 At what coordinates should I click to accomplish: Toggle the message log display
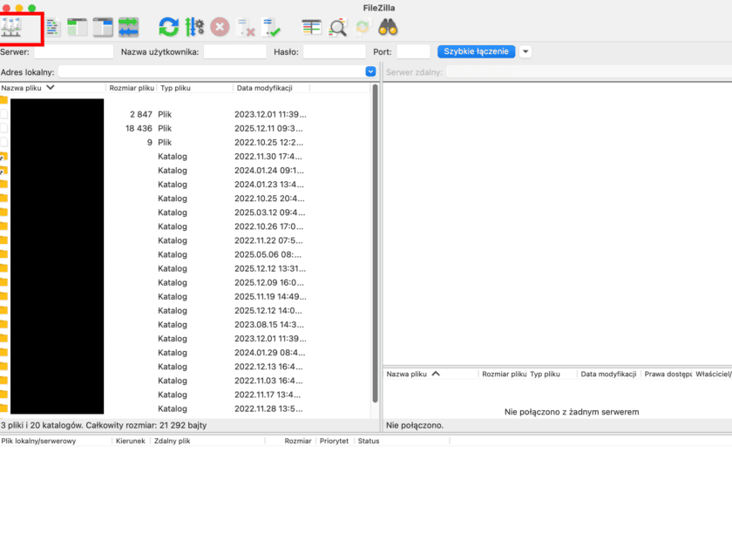click(x=53, y=28)
